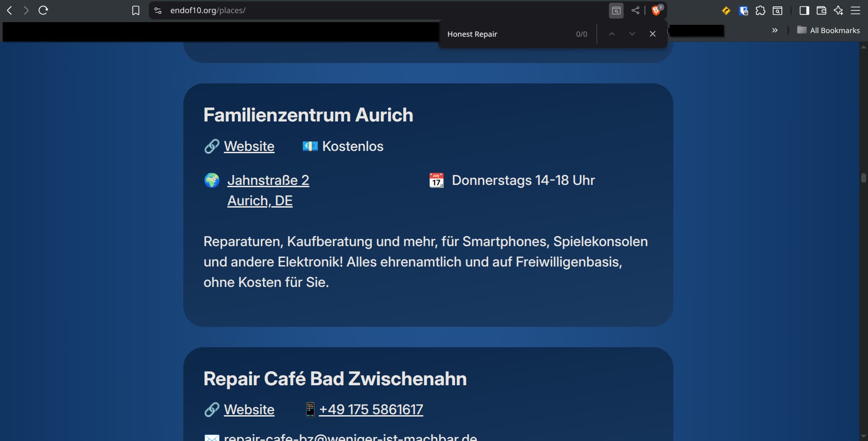The image size is (868, 441).
Task: Go back to the previous page
Action: 9,10
